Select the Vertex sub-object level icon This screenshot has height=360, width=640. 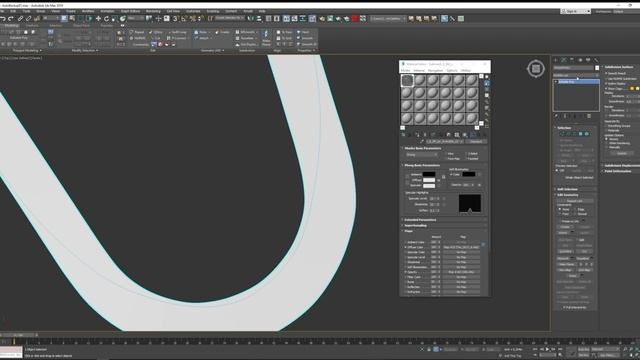coord(561,134)
